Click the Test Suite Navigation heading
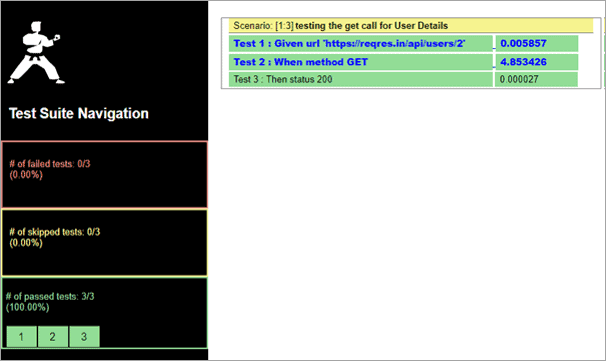606x361 pixels. (79, 113)
